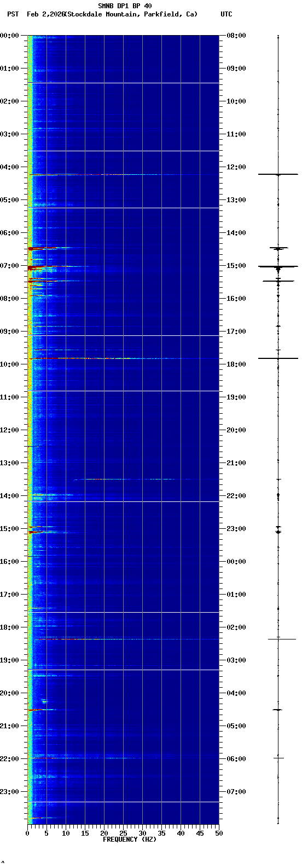Click the 17:00 label on PST axis
The height and width of the screenshot is (868, 302).
(9, 595)
